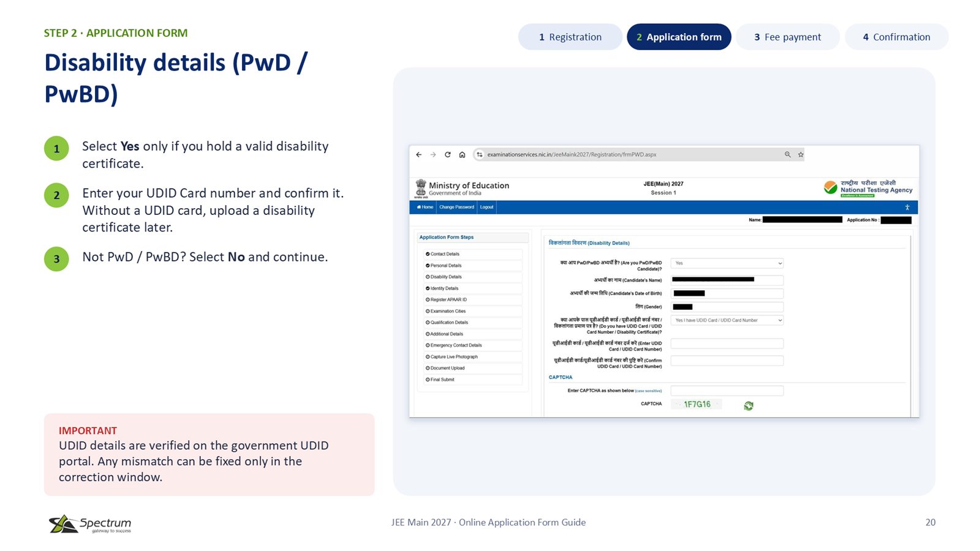
Task: Click the Spectrum logo in the footer
Action: 90,524
